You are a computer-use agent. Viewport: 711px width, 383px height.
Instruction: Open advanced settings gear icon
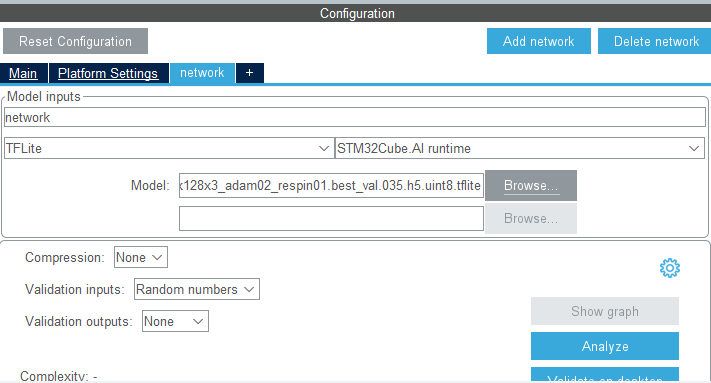tap(670, 268)
